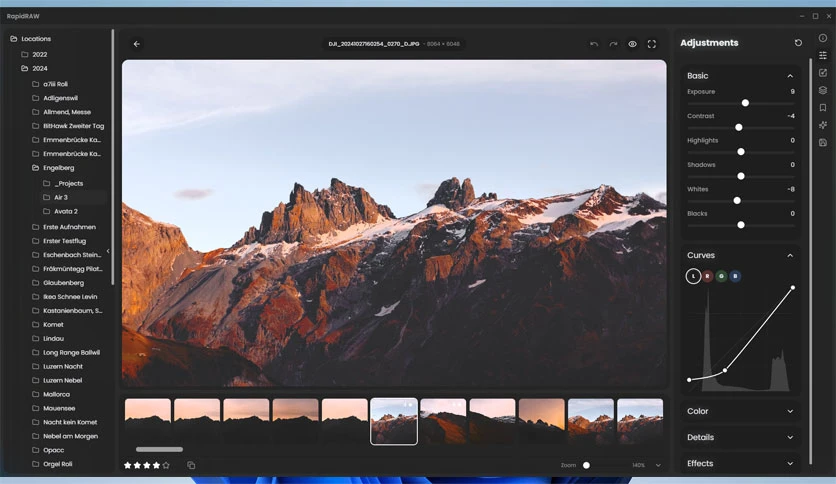Go back using the left arrow icon

[x=136, y=44]
